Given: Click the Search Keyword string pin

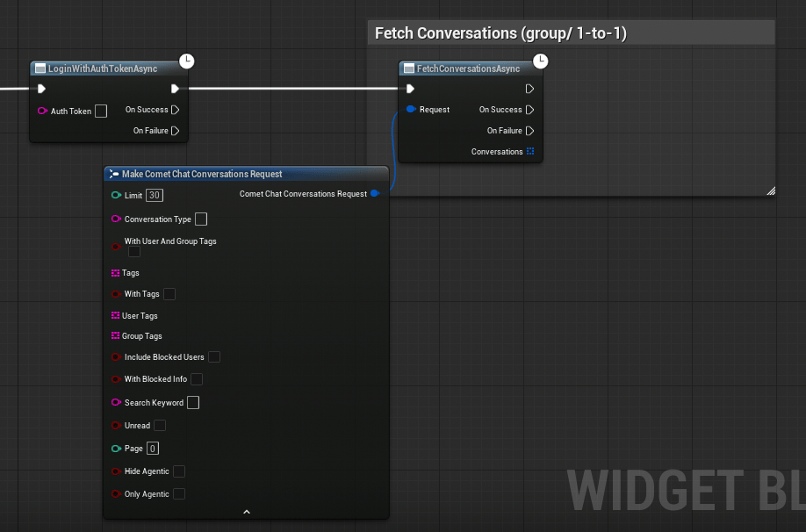Looking at the screenshot, I should (116, 402).
